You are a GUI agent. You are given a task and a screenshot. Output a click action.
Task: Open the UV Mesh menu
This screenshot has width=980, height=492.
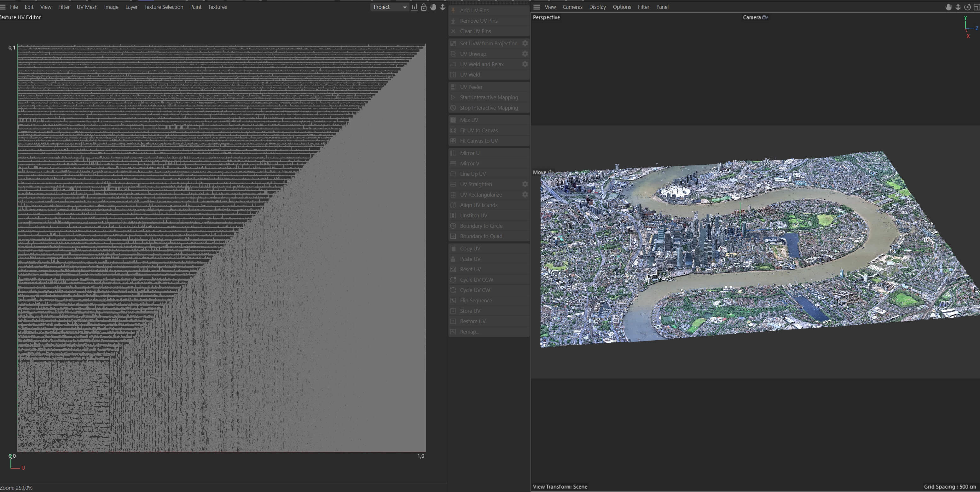(x=87, y=7)
